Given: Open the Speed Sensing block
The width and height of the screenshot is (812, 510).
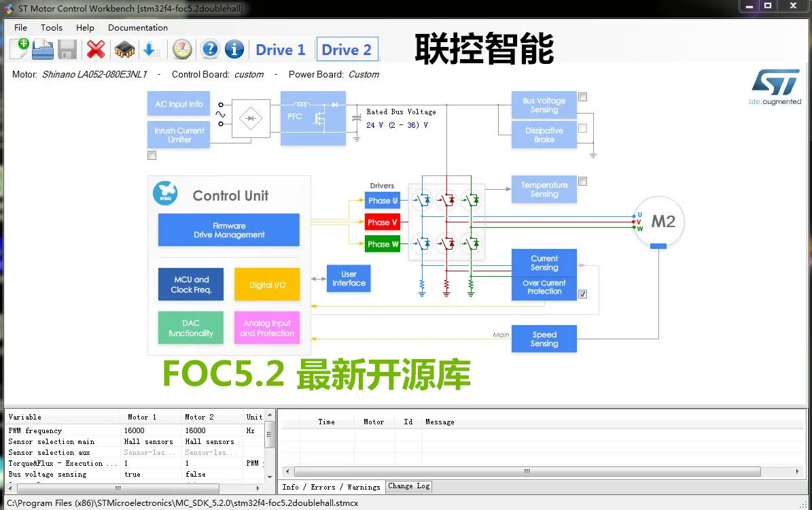Looking at the screenshot, I should (544, 339).
